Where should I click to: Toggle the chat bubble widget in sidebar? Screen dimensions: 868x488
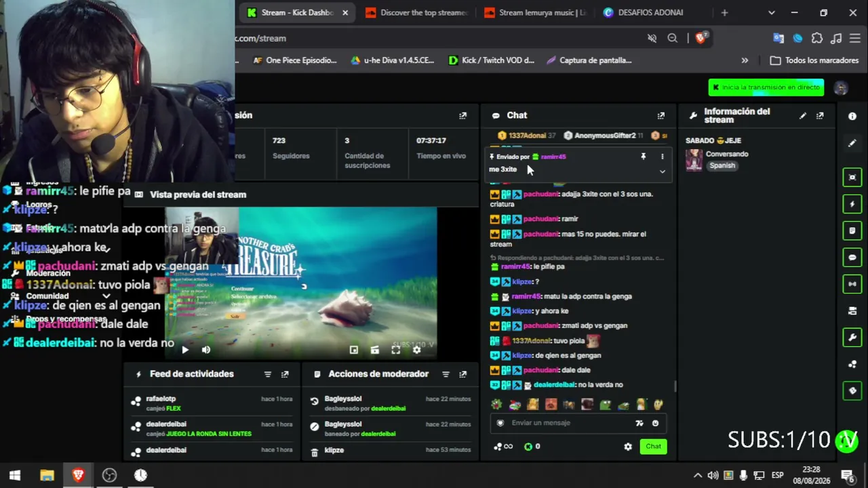coord(852,258)
